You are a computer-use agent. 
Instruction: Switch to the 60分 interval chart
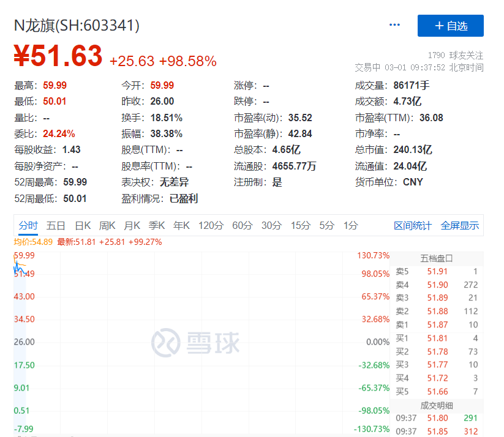[x=241, y=225]
